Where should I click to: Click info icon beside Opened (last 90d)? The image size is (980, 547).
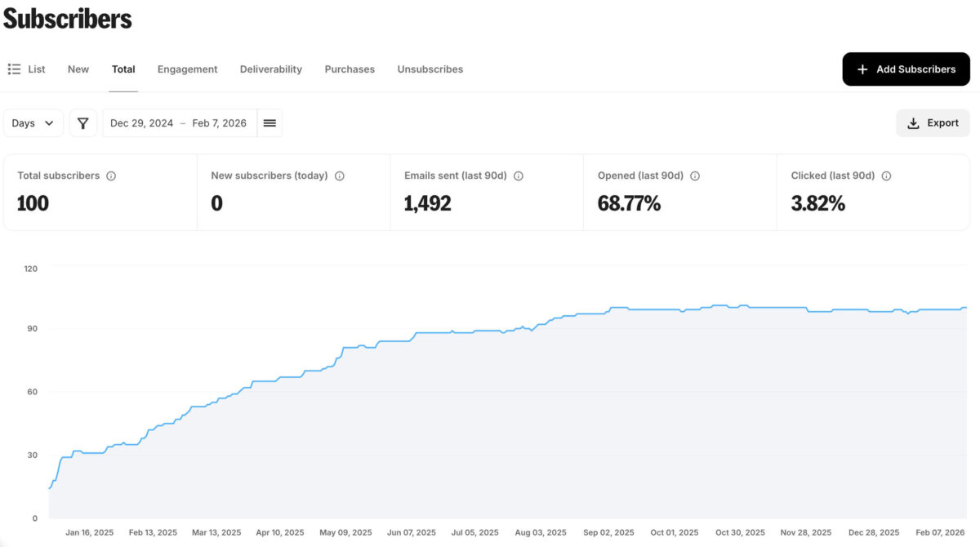point(695,176)
